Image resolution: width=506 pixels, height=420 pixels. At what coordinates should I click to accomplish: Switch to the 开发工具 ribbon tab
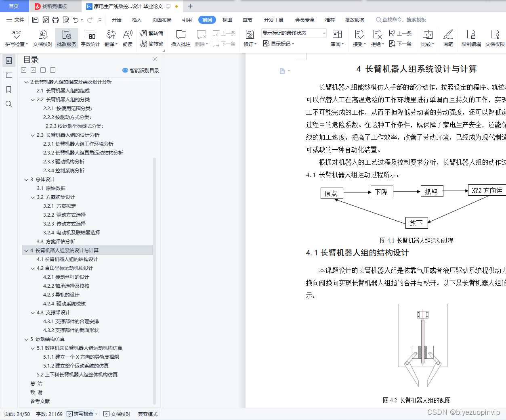(x=274, y=20)
